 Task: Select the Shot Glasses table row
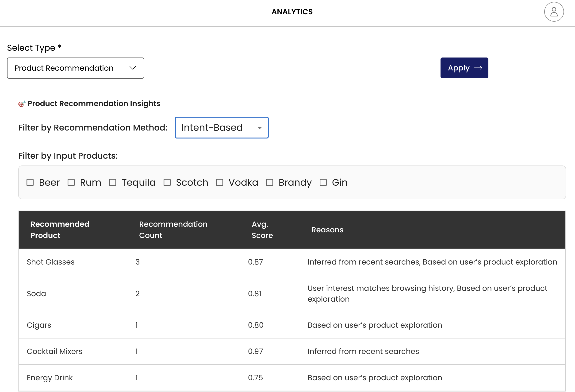click(51, 262)
